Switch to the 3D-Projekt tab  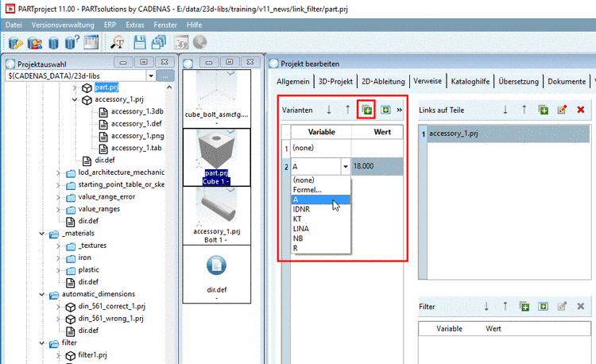(x=335, y=81)
